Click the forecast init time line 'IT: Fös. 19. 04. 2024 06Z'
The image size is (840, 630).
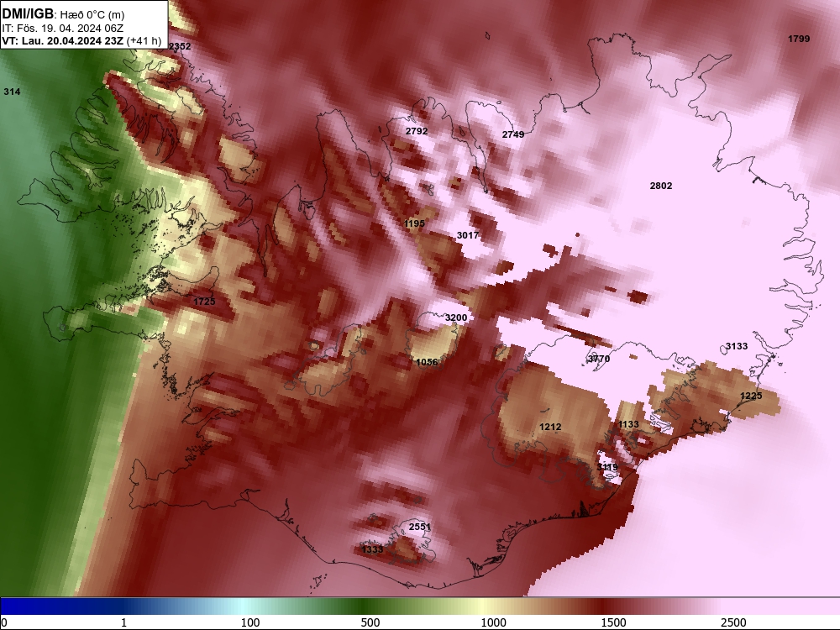(62, 29)
